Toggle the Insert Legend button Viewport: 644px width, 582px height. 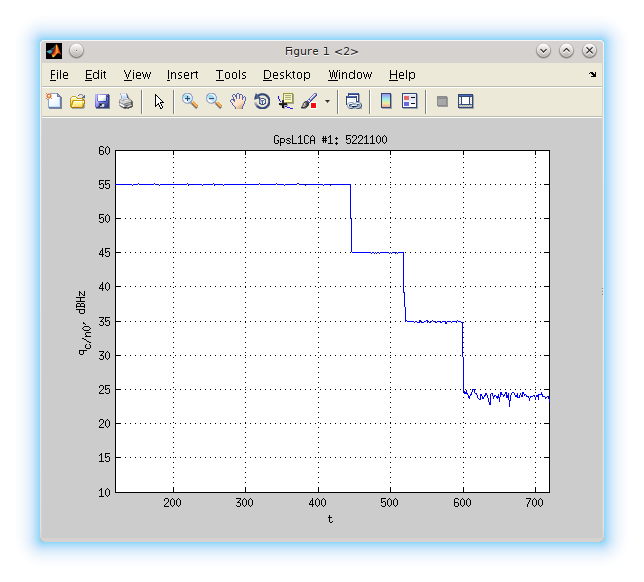coord(409,101)
